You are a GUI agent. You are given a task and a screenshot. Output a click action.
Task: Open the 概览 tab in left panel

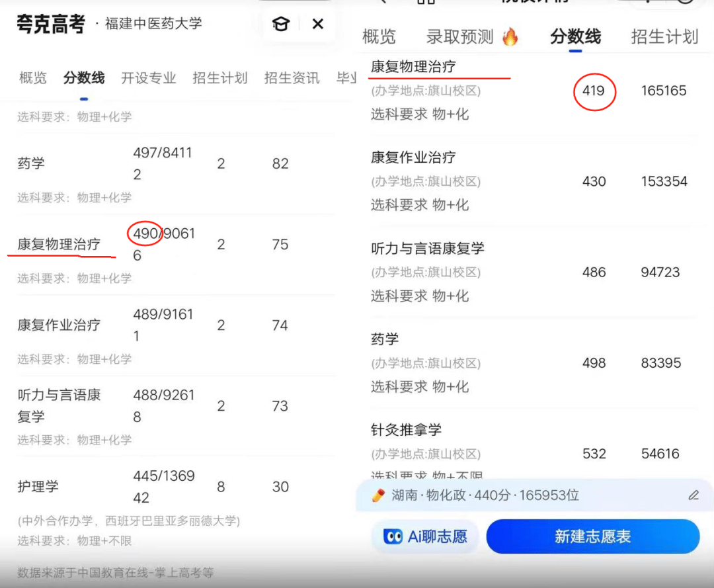(33, 78)
